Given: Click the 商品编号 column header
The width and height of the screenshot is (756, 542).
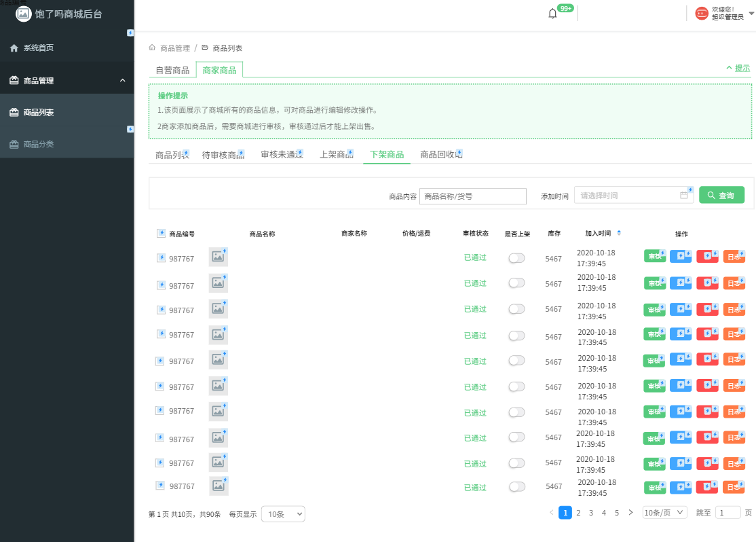Looking at the screenshot, I should point(182,234).
